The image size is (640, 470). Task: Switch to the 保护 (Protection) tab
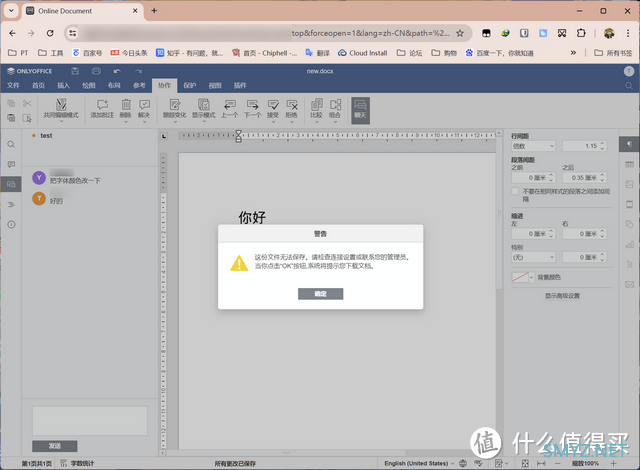(189, 85)
